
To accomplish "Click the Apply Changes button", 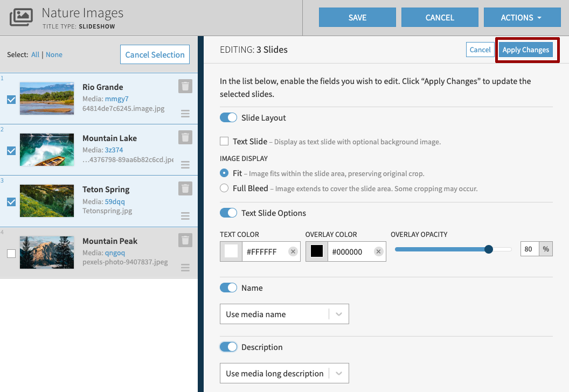I will (x=526, y=50).
